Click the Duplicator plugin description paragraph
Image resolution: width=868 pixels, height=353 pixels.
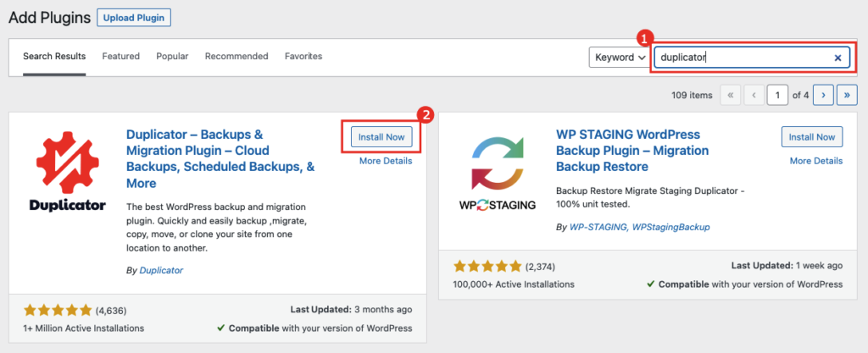tap(216, 228)
